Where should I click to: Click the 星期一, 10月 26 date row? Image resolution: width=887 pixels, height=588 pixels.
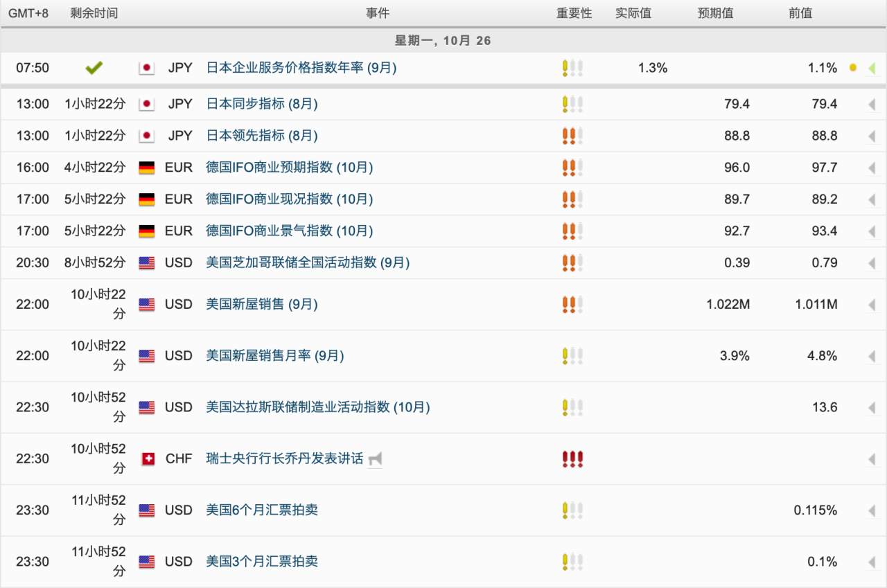click(x=443, y=40)
